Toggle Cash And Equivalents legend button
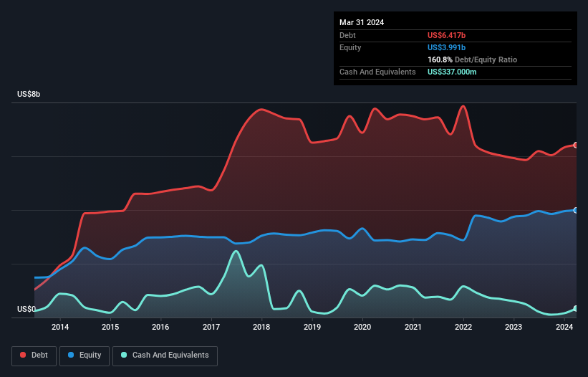This screenshot has height=377, width=588. click(x=165, y=356)
